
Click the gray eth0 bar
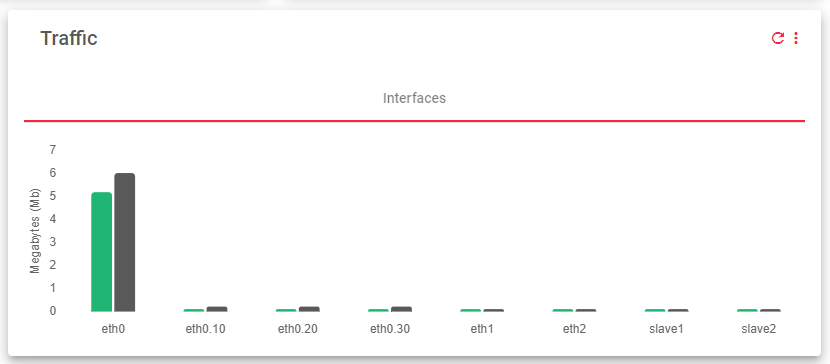click(125, 242)
